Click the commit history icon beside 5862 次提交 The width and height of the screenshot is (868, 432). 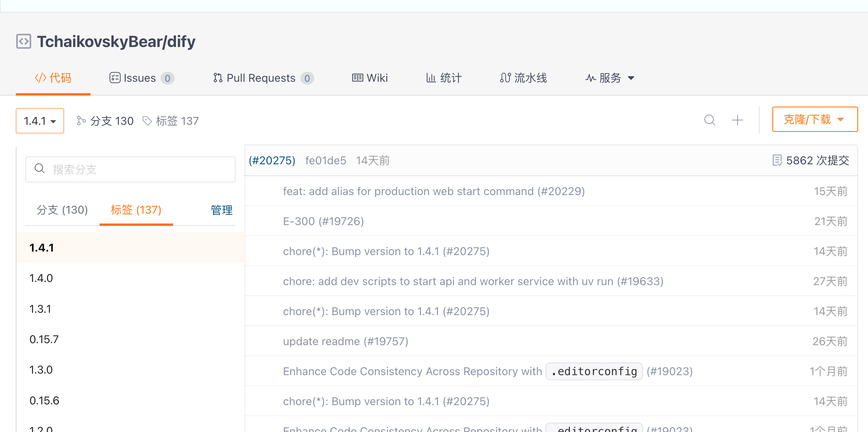click(777, 160)
